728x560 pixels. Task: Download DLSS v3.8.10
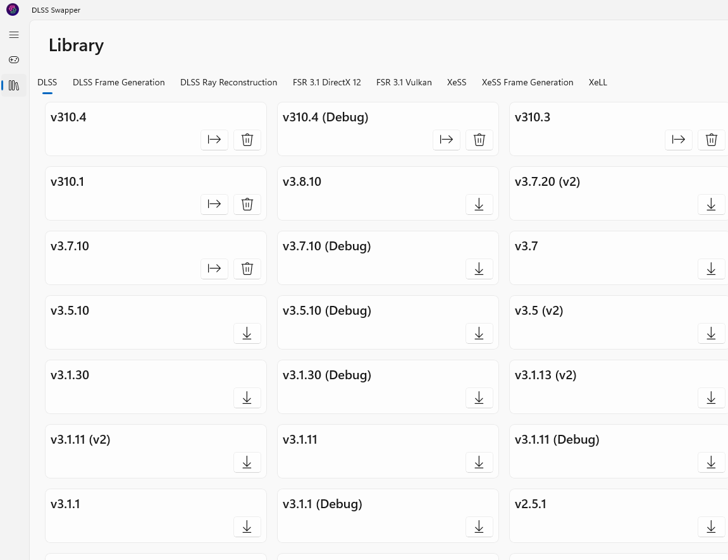click(x=479, y=204)
